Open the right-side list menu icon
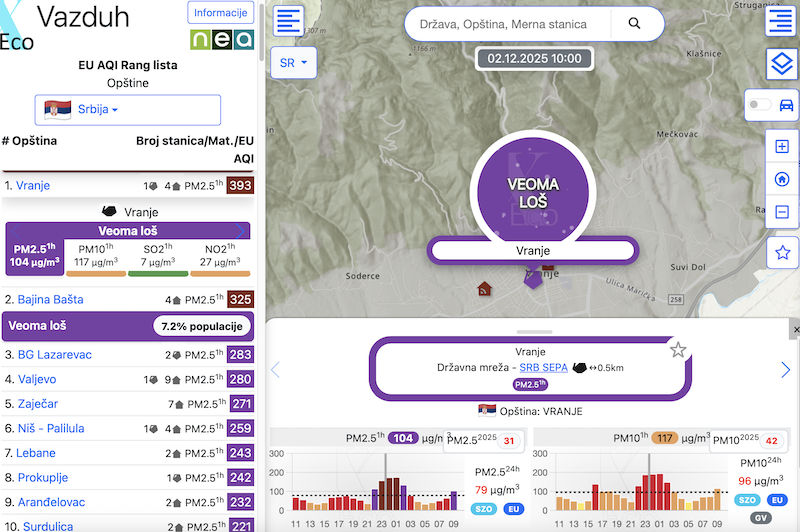The height and width of the screenshot is (532, 800). (781, 22)
